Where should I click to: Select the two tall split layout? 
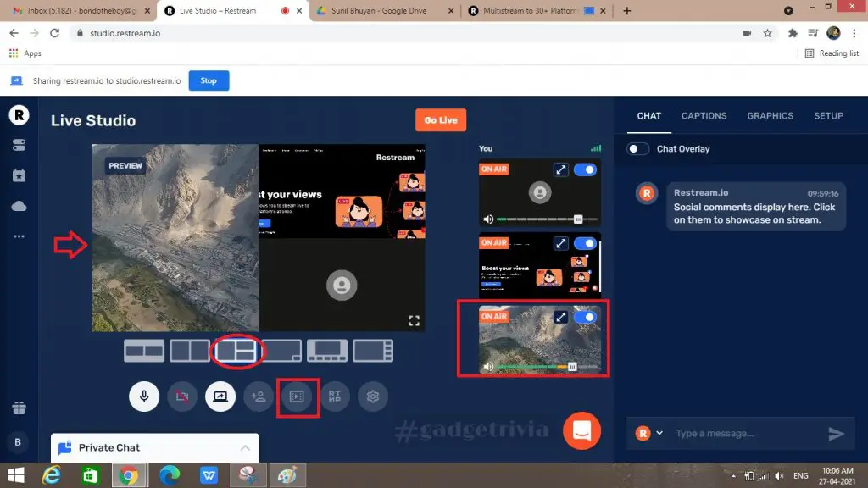click(190, 351)
